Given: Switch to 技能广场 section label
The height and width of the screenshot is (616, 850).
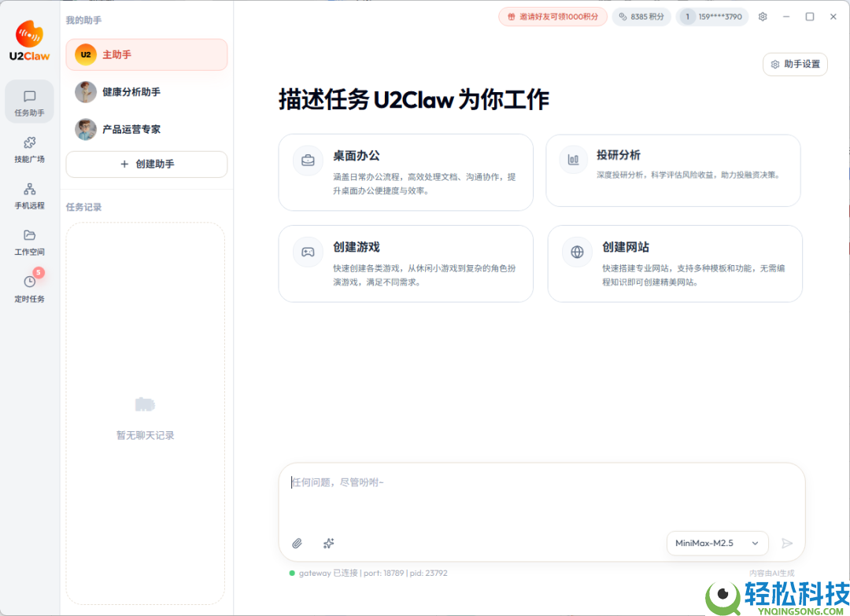Looking at the screenshot, I should [30, 159].
